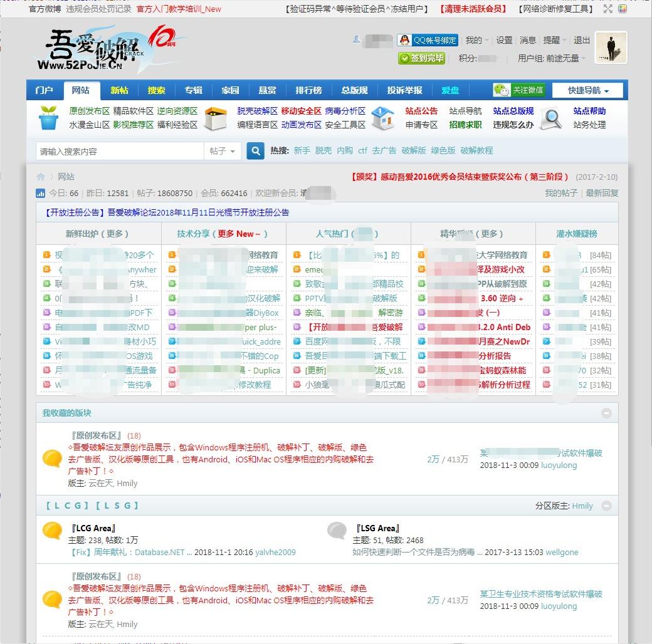Click the ctf hot search keyword

click(362, 150)
